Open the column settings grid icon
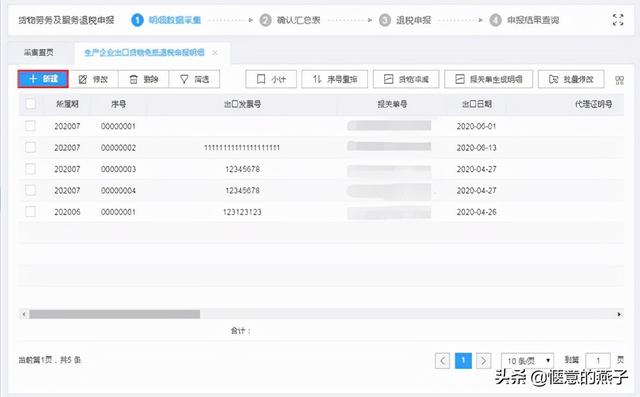640x397 pixels. 619,80
